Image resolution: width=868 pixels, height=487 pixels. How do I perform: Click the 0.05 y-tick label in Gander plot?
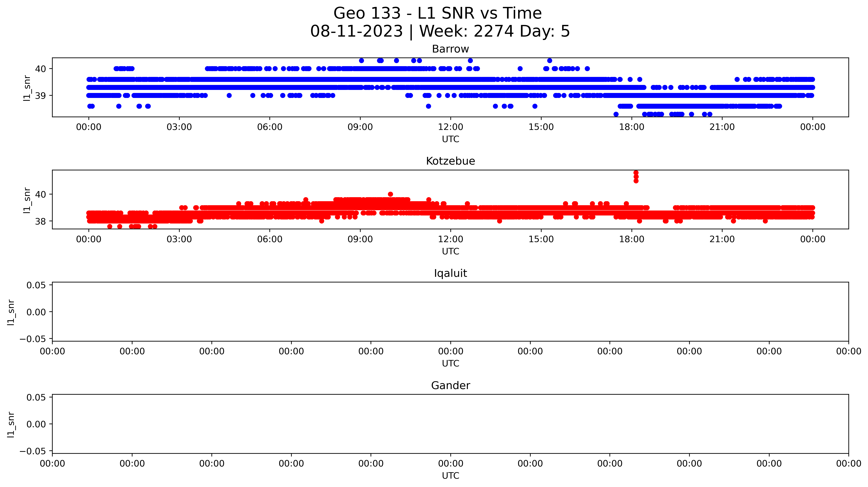[36, 398]
